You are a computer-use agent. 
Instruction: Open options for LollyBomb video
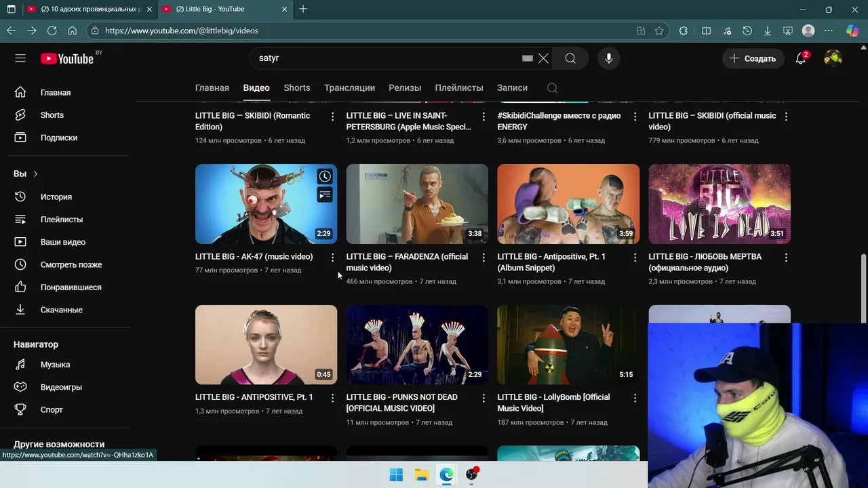tap(635, 398)
